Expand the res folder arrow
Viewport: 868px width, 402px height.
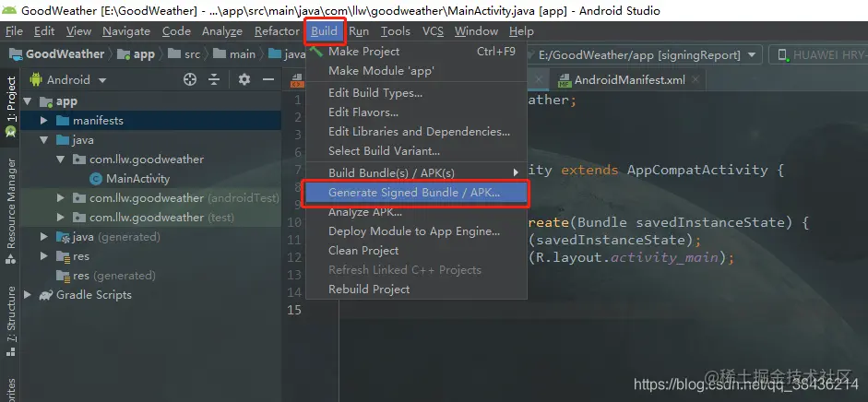pyautogui.click(x=43, y=256)
